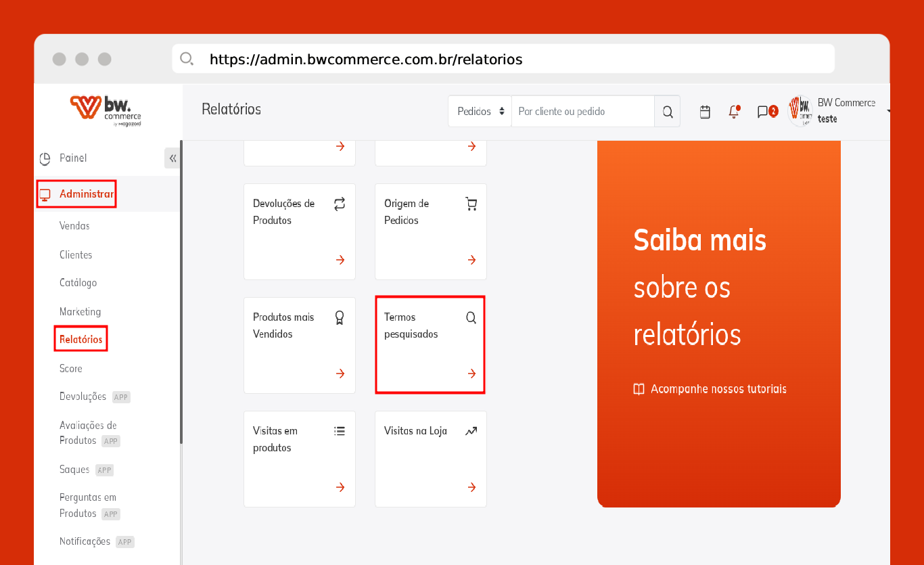Click the calendar icon in header
Viewport: 924px width, 565px height.
tap(705, 112)
